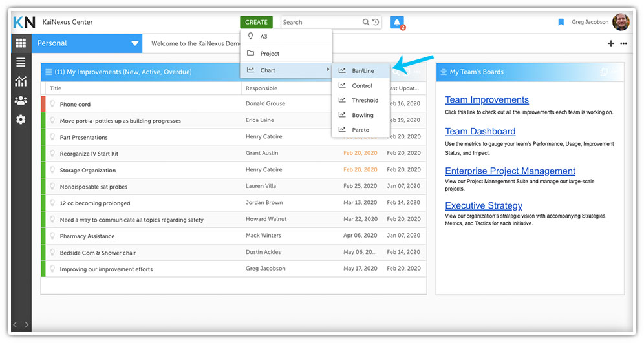644x343 pixels.
Task: Select A3 from the Create menu
Action: click(x=286, y=37)
